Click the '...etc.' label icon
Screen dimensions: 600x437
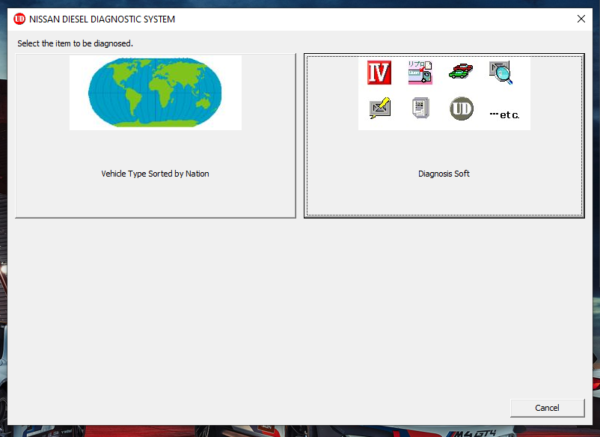504,115
